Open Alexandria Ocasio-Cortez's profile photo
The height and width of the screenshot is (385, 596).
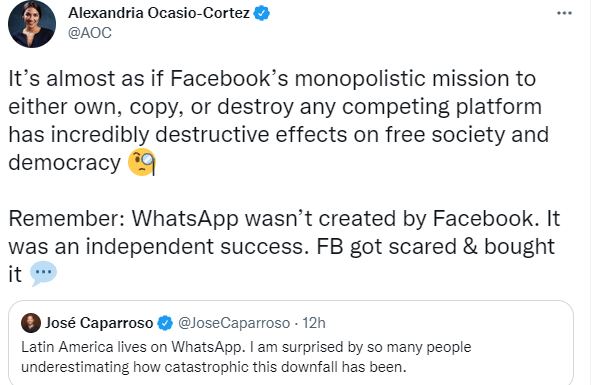tap(32, 24)
